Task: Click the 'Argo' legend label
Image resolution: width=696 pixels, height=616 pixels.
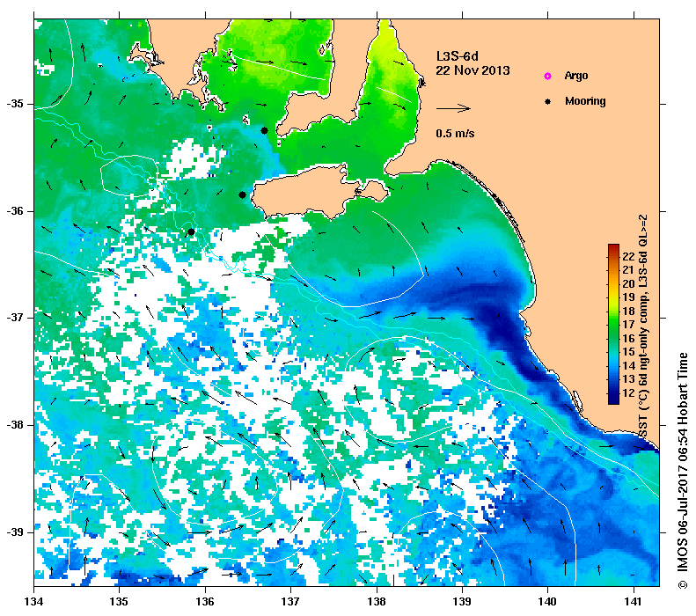Action: 576,76
